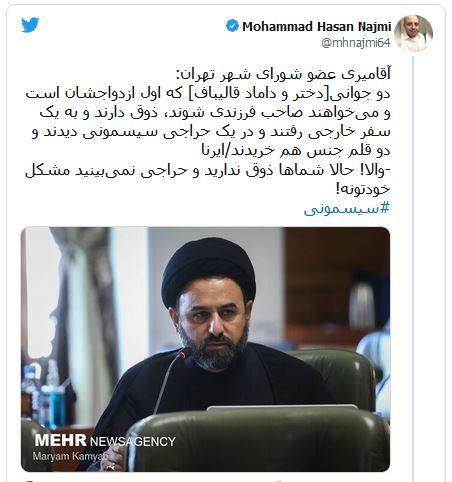Open the embedded cleric photo
Image resolution: width=452 pixels, height=482 pixels.
[205, 349]
